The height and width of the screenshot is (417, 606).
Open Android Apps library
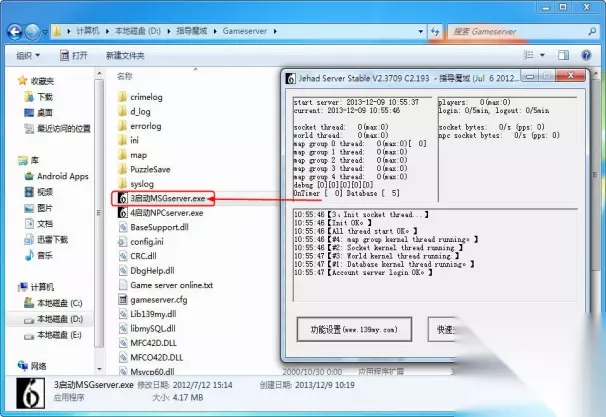coord(56,176)
